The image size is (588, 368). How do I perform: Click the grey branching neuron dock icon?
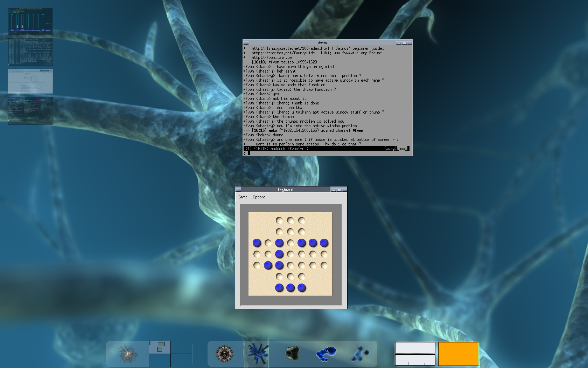click(x=127, y=353)
